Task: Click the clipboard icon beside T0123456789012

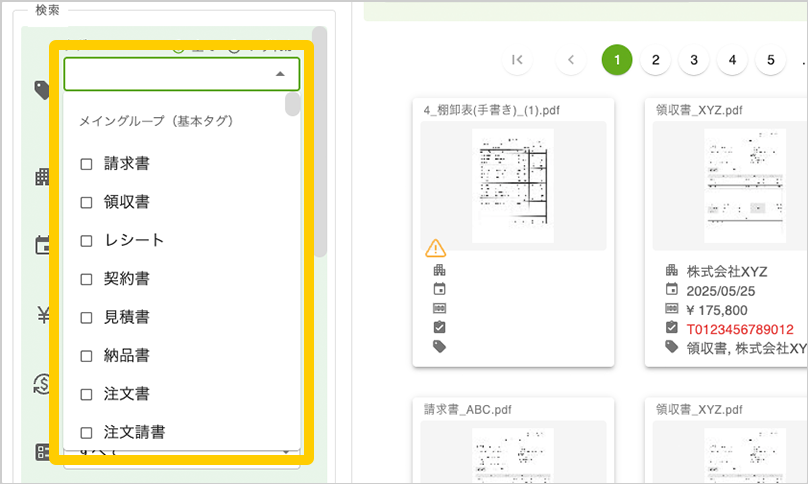Action: (x=671, y=327)
